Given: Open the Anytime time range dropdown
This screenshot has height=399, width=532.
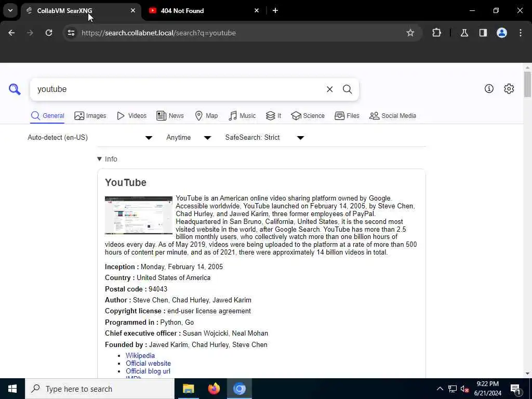Looking at the screenshot, I should 189,137.
